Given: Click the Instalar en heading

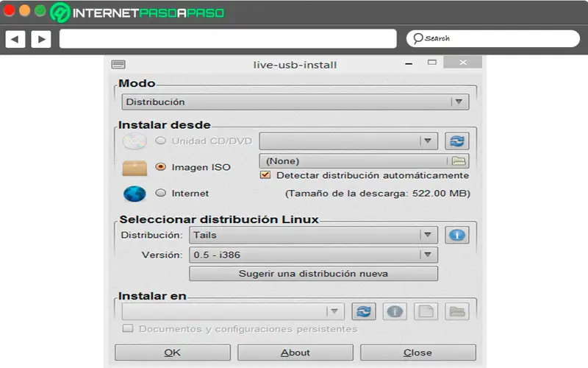Looking at the screenshot, I should click(x=152, y=296).
